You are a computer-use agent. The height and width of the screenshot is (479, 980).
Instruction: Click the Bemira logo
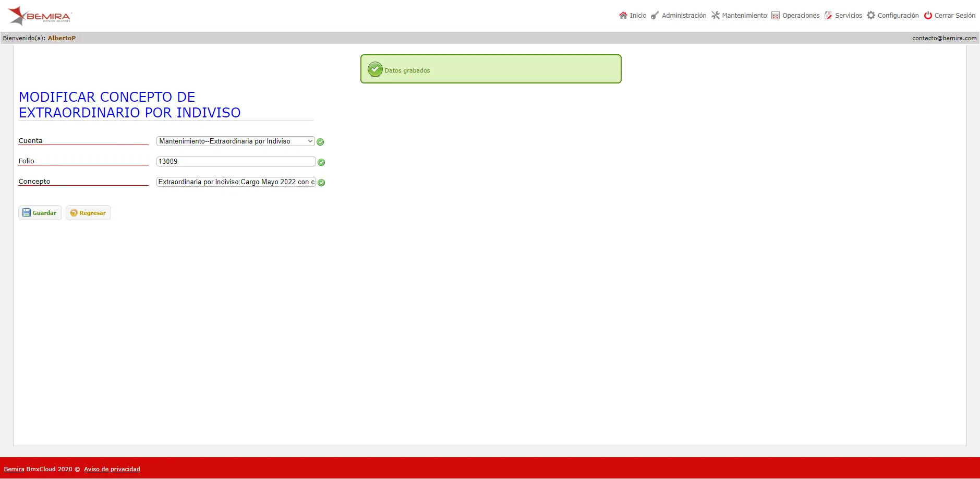[x=40, y=16]
